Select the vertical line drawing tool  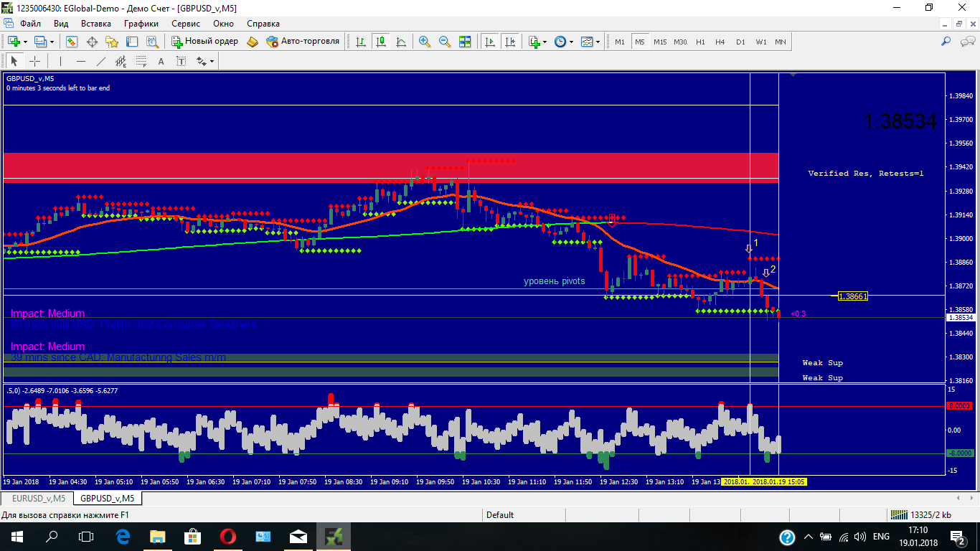61,62
